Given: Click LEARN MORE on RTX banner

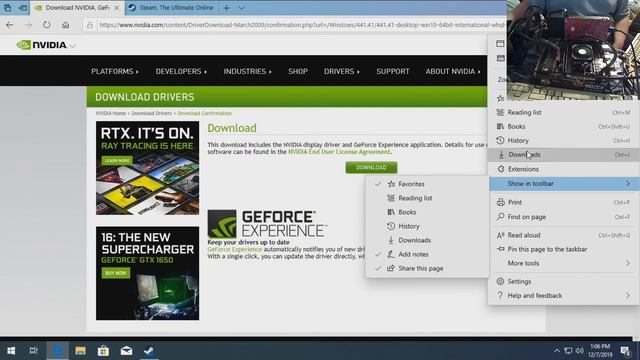Looking at the screenshot, I should pyautogui.click(x=117, y=160).
